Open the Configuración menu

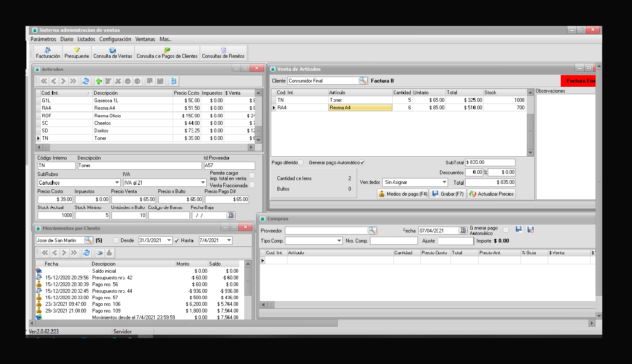(x=115, y=39)
